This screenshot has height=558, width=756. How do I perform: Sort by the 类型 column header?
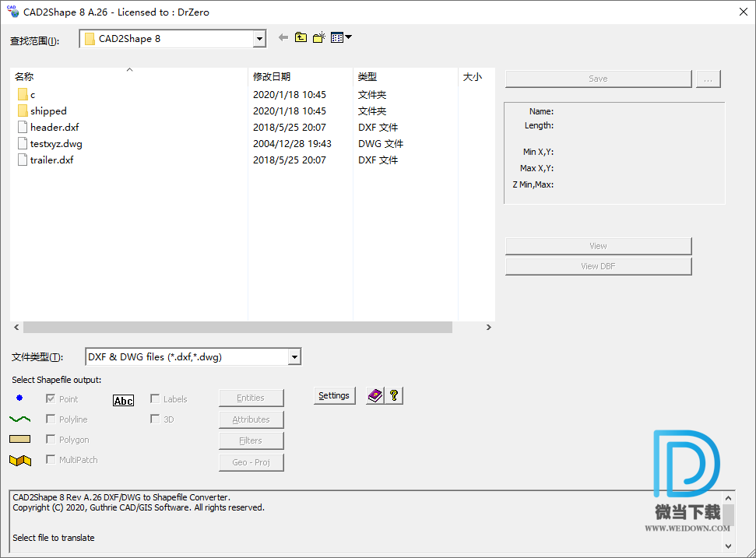tap(406, 76)
